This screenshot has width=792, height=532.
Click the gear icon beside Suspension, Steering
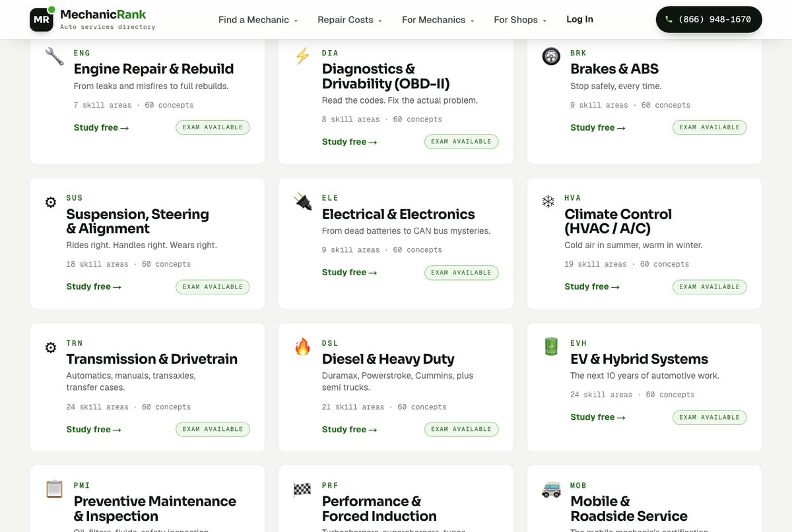tap(51, 202)
